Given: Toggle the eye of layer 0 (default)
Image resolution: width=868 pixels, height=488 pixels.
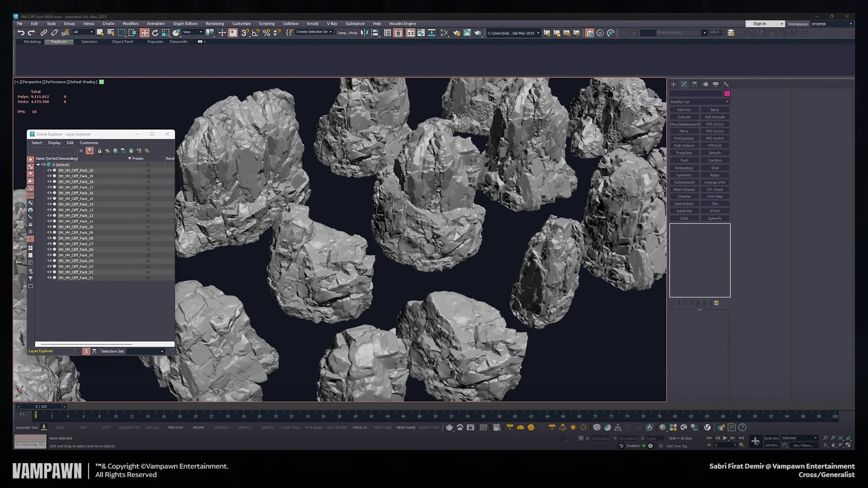Looking at the screenshot, I should (43, 164).
